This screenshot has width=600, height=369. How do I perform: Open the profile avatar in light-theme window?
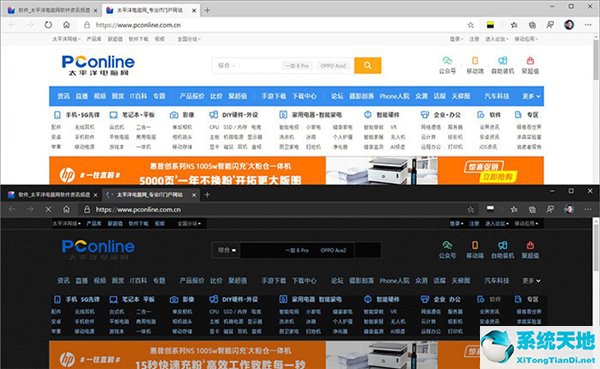coord(569,25)
